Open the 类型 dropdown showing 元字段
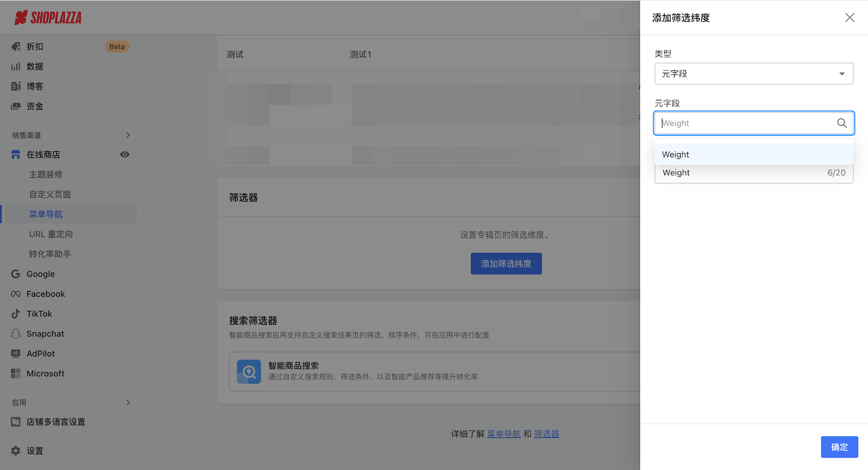Viewport: 868px width, 470px height. 753,74
